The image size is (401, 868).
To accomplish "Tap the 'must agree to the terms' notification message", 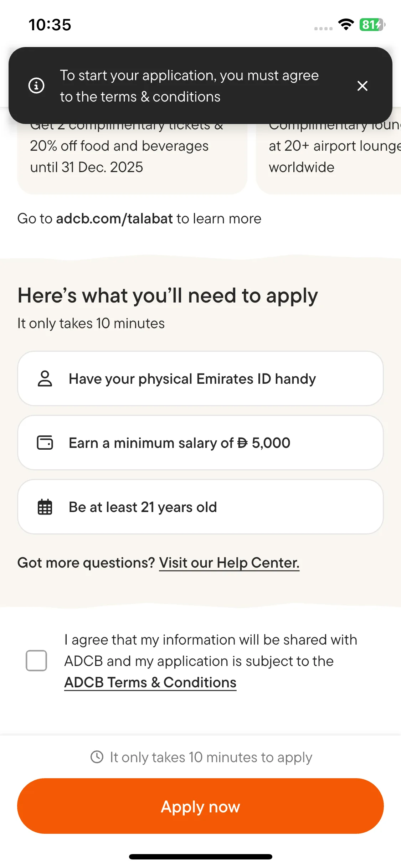I will (x=189, y=86).
